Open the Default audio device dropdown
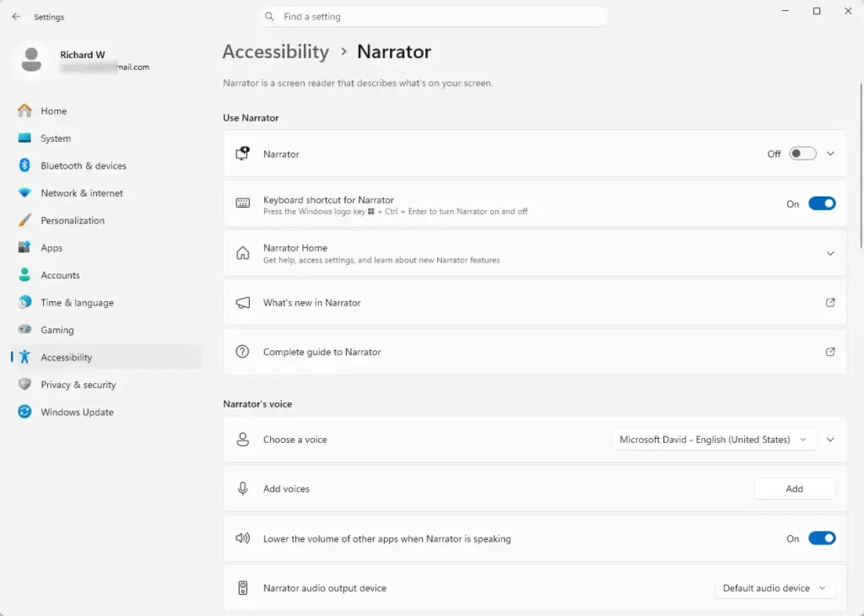 (775, 588)
